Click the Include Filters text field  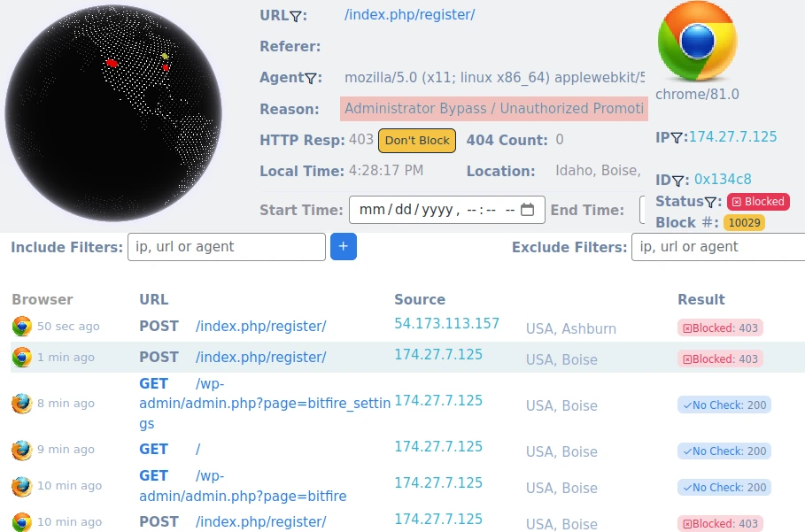[227, 247]
